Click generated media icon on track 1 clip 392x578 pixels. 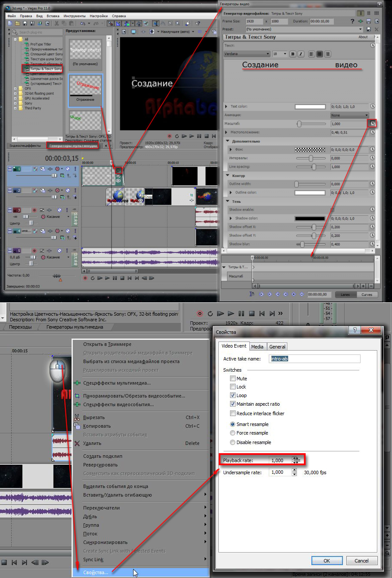tap(118, 170)
